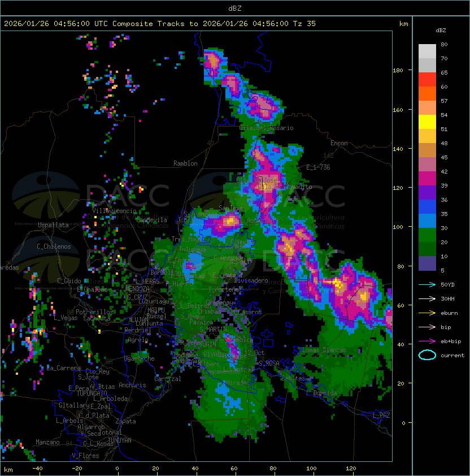The height and width of the screenshot is (476, 470).
Task: Click the 'Zapata' map label
Action: click(125, 421)
